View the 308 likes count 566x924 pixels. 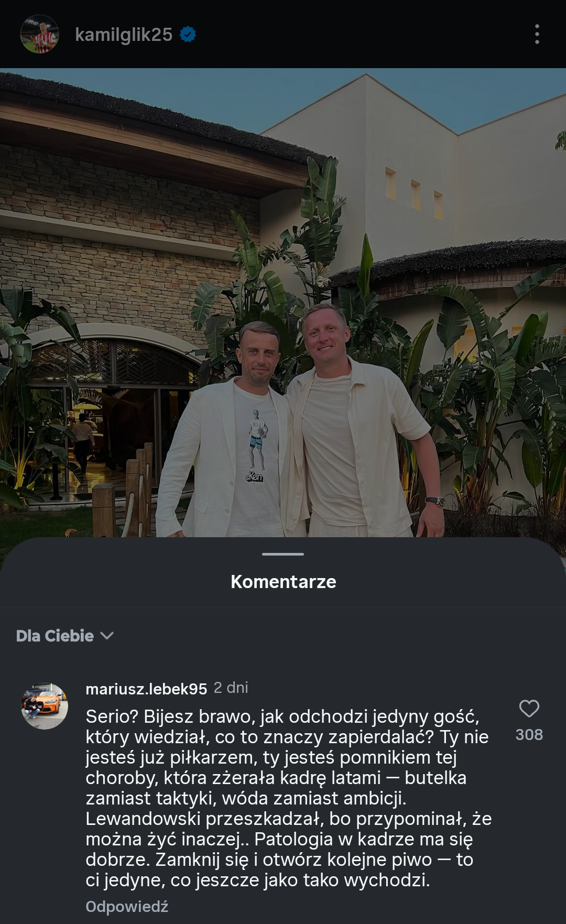(529, 735)
